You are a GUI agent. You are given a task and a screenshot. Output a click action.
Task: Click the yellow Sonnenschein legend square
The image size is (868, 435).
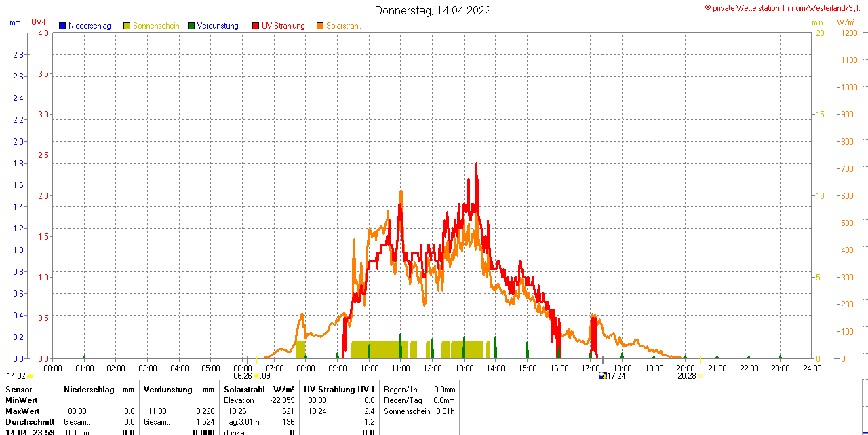point(127,26)
